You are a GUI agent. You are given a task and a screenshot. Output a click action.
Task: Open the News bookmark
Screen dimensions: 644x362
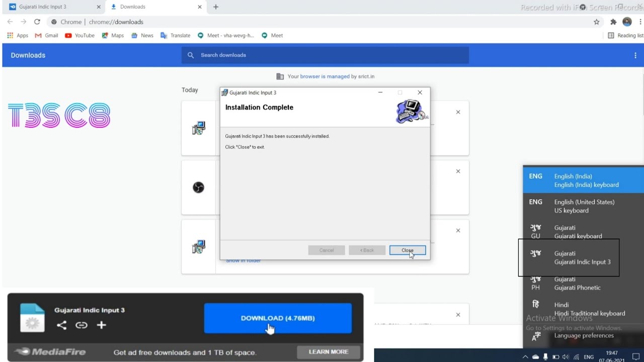coord(142,35)
